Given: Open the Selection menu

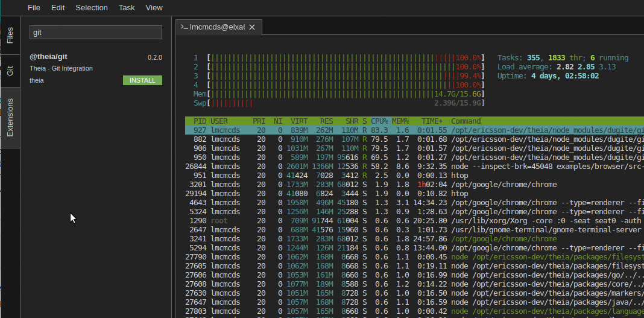Looking at the screenshot, I should pos(92,8).
